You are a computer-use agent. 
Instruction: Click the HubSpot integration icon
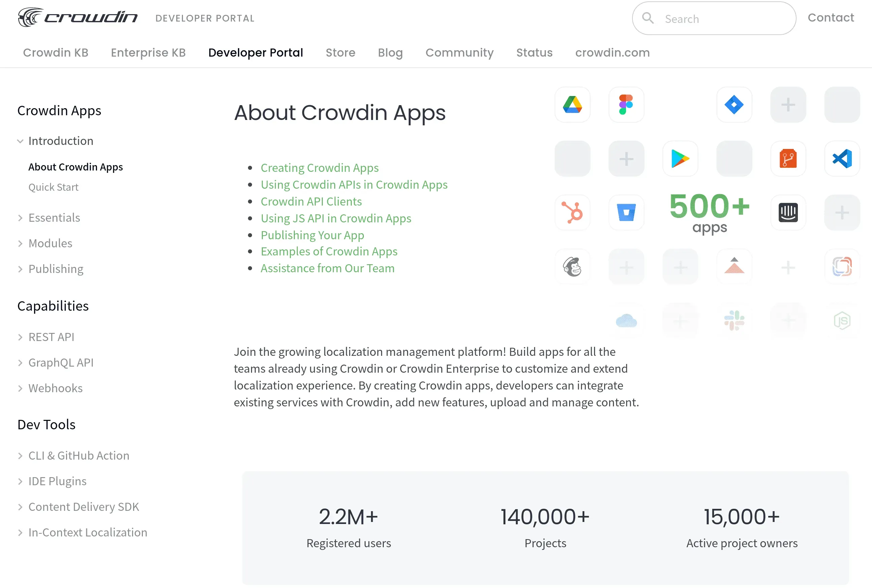pos(571,212)
